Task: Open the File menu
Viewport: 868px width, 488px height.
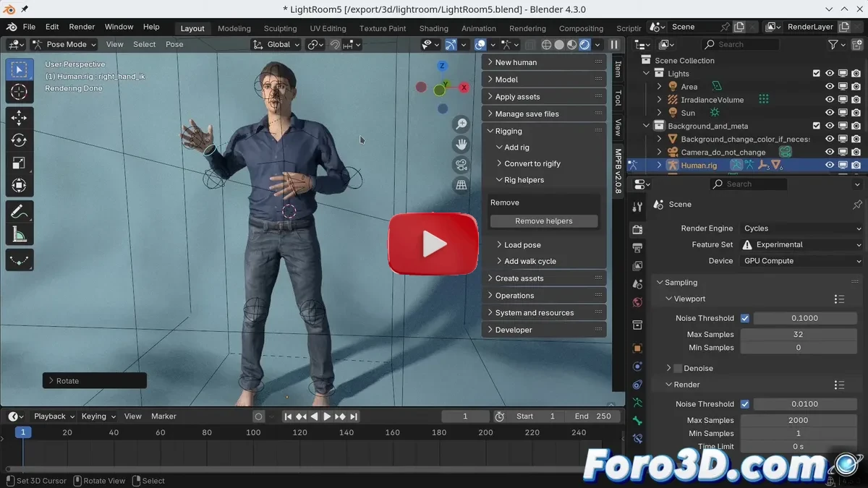Action: [x=29, y=27]
